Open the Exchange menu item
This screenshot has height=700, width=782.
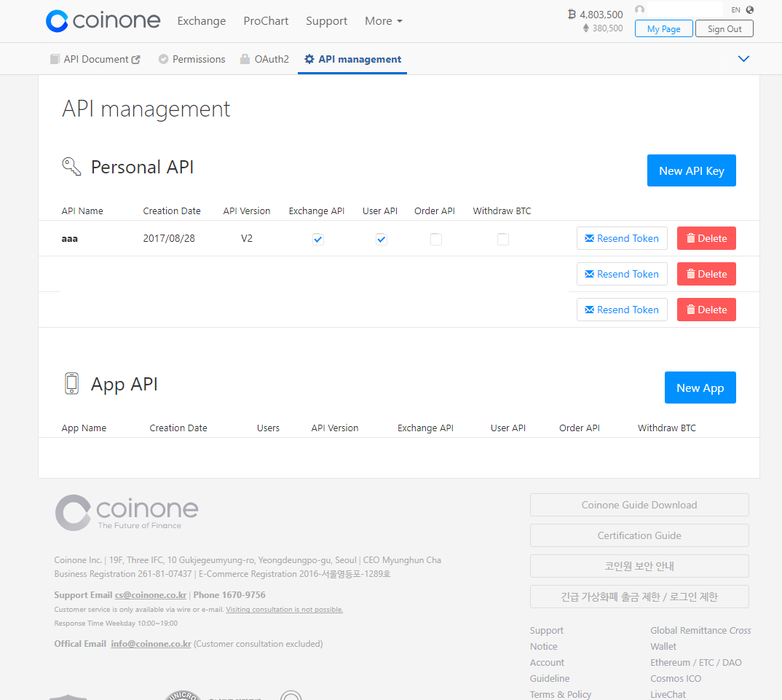(202, 21)
